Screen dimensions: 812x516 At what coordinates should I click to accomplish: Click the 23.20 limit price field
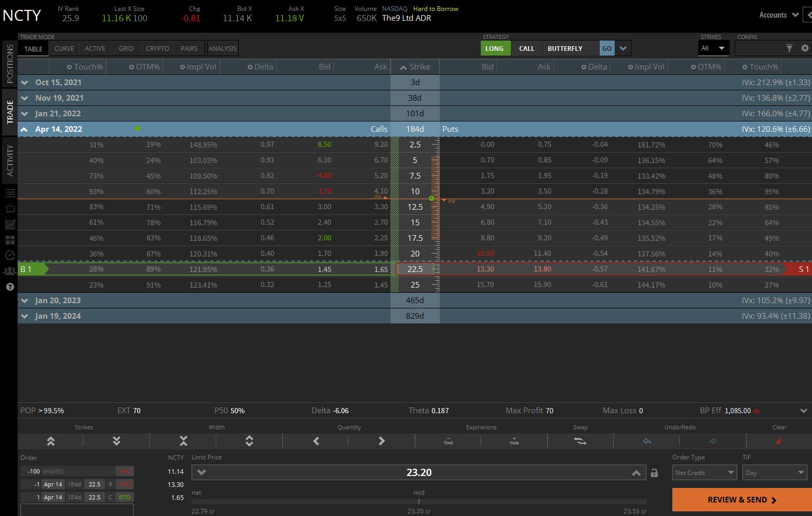click(x=419, y=472)
